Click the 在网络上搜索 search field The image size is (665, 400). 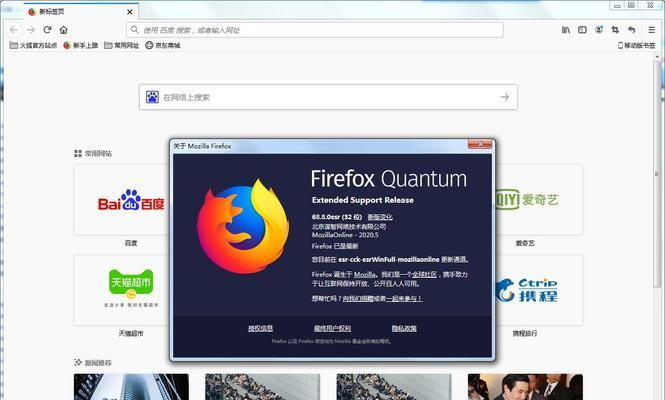pyautogui.click(x=328, y=97)
